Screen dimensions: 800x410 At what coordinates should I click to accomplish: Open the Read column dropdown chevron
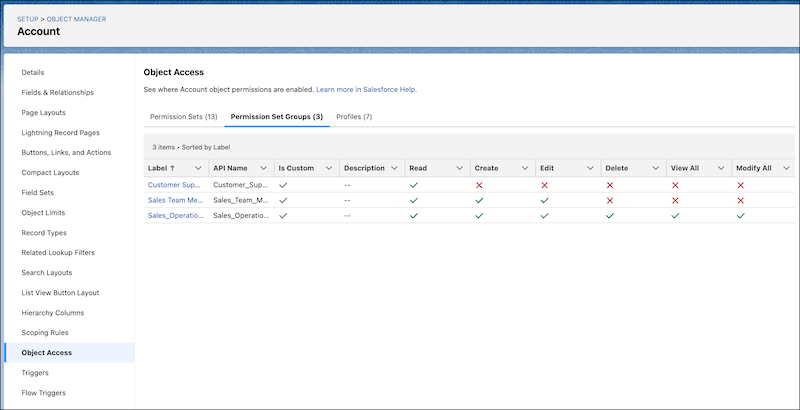point(459,168)
